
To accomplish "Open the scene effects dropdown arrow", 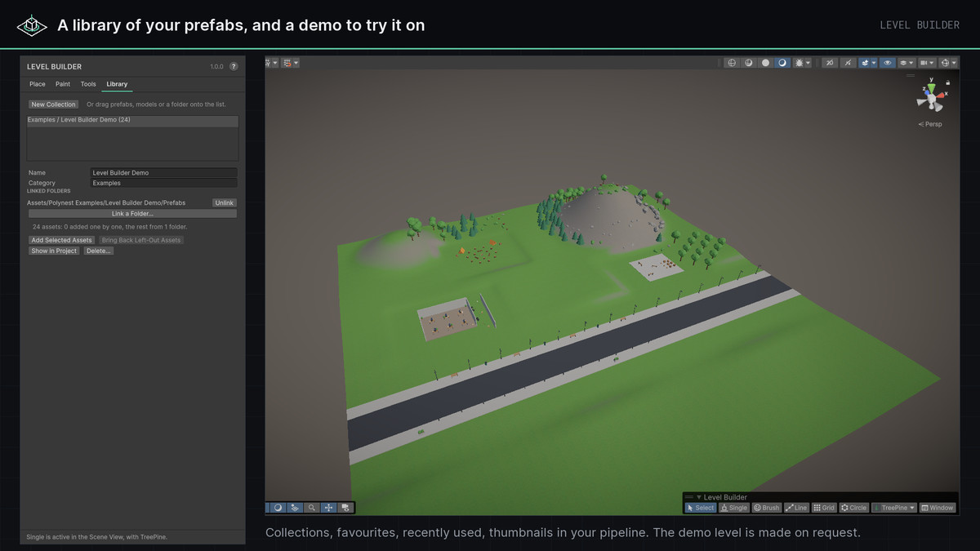I will 874,63.
